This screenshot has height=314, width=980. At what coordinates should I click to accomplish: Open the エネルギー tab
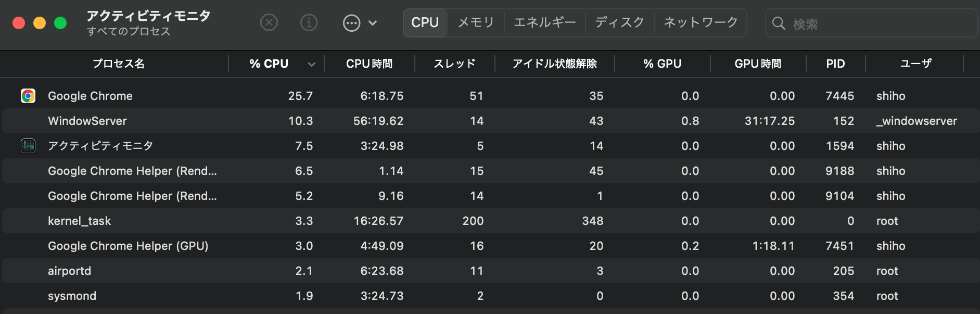(x=544, y=22)
